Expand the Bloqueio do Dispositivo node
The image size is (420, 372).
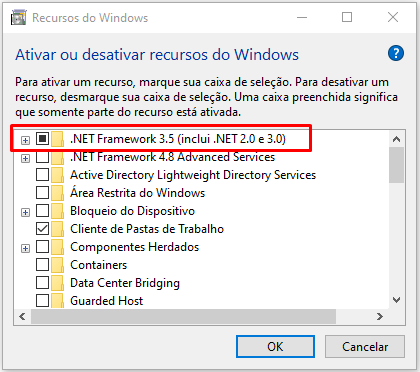click(25, 212)
